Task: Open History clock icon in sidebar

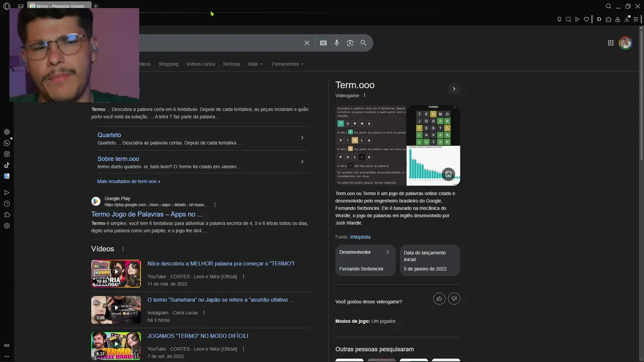Action: click(x=7, y=204)
